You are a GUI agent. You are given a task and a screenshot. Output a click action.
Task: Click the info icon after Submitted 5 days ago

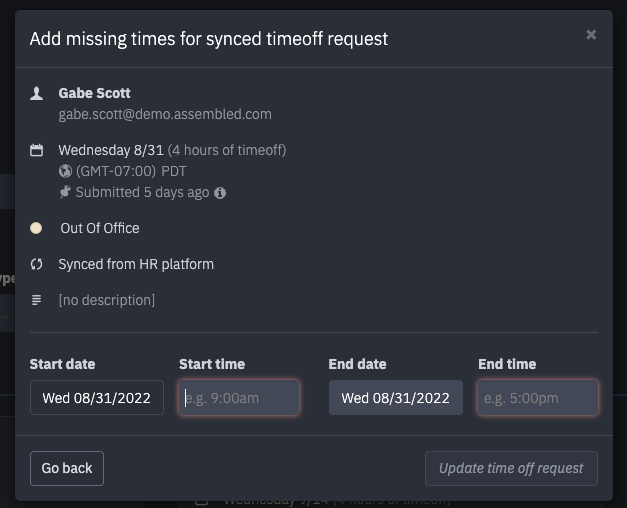point(220,193)
